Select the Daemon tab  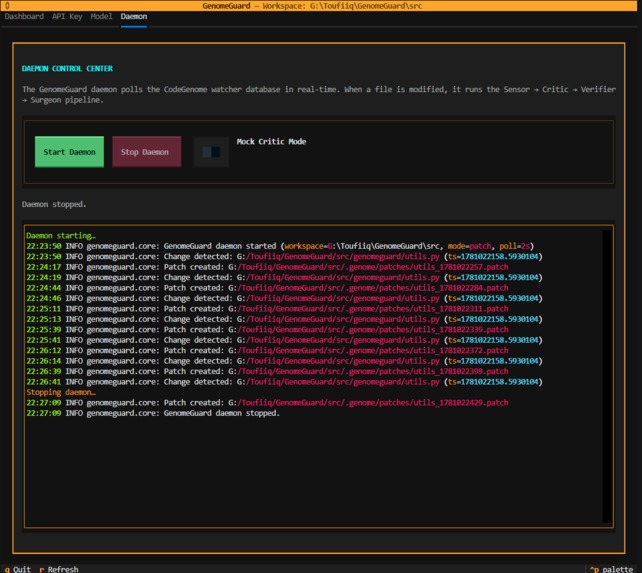pyautogui.click(x=134, y=16)
